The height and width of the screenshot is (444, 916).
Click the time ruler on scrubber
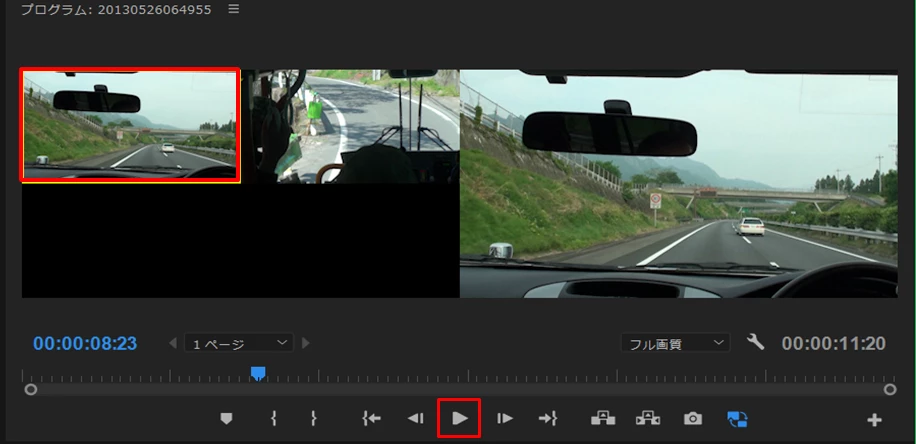(459, 376)
